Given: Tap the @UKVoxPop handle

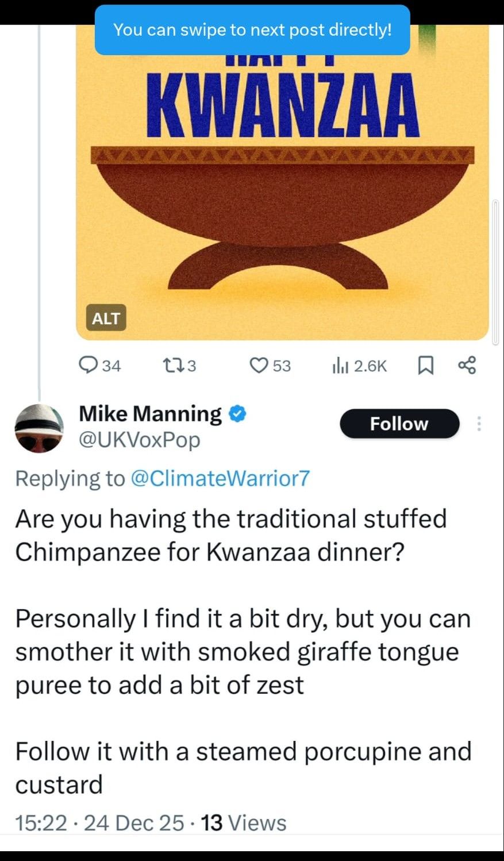Looking at the screenshot, I should tap(139, 440).
